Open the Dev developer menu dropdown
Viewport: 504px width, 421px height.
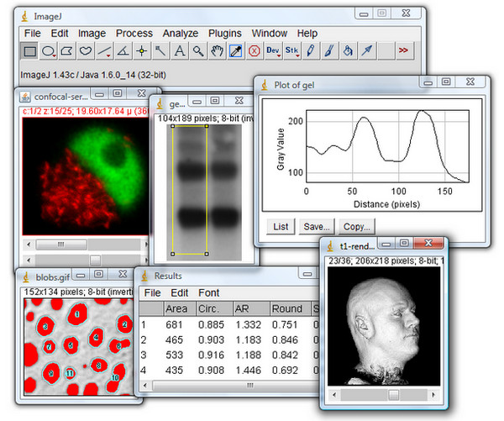(273, 51)
